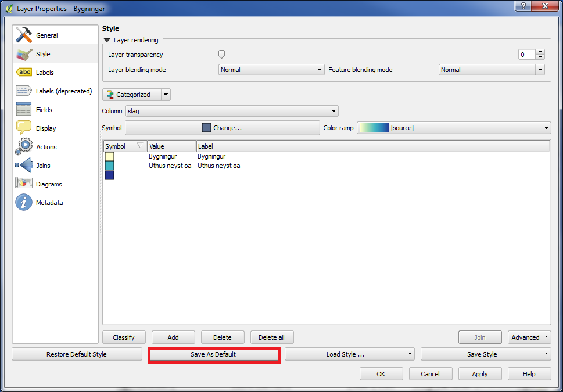Image resolution: width=563 pixels, height=392 pixels.
Task: Switch to the Fields section
Action: (55, 110)
